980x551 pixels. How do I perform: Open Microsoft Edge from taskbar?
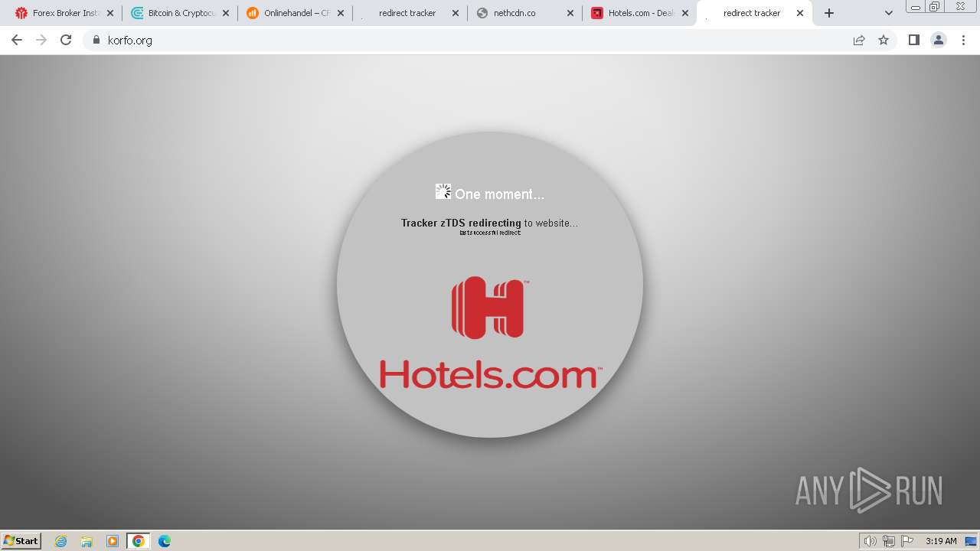[164, 541]
